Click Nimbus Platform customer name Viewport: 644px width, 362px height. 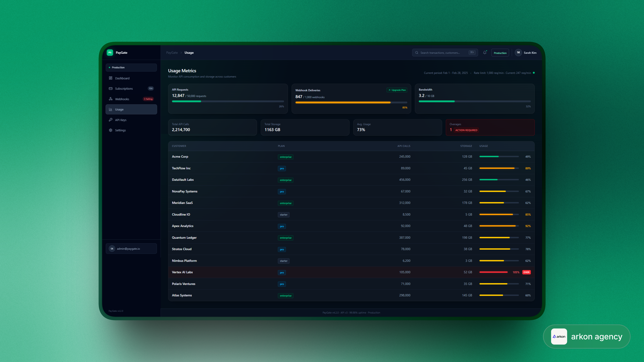184,261
